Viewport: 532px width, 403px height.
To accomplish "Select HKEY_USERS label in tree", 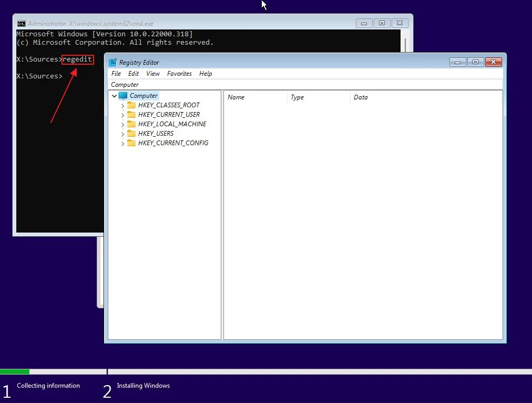I will (x=156, y=134).
